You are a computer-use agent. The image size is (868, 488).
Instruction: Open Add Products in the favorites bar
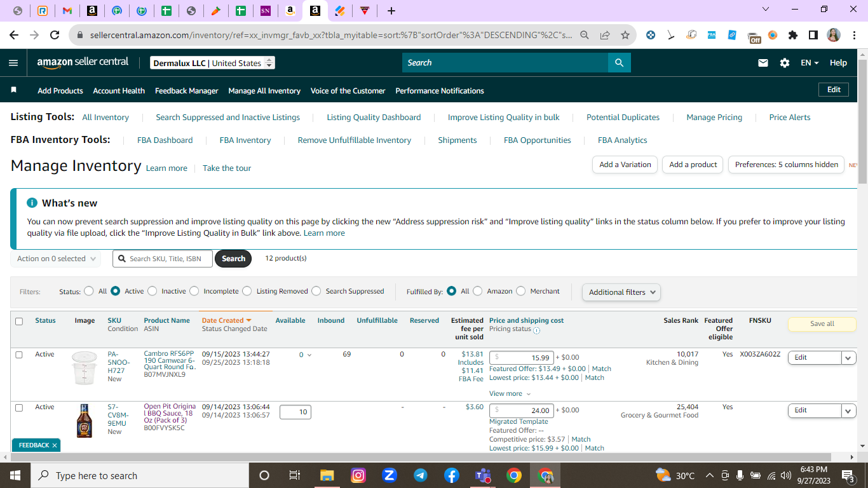[60, 91]
